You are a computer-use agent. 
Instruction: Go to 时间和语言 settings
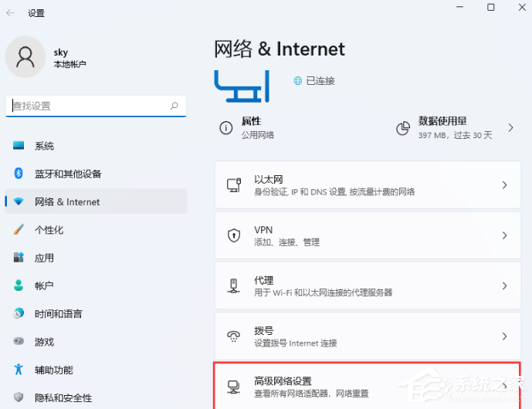coord(58,314)
